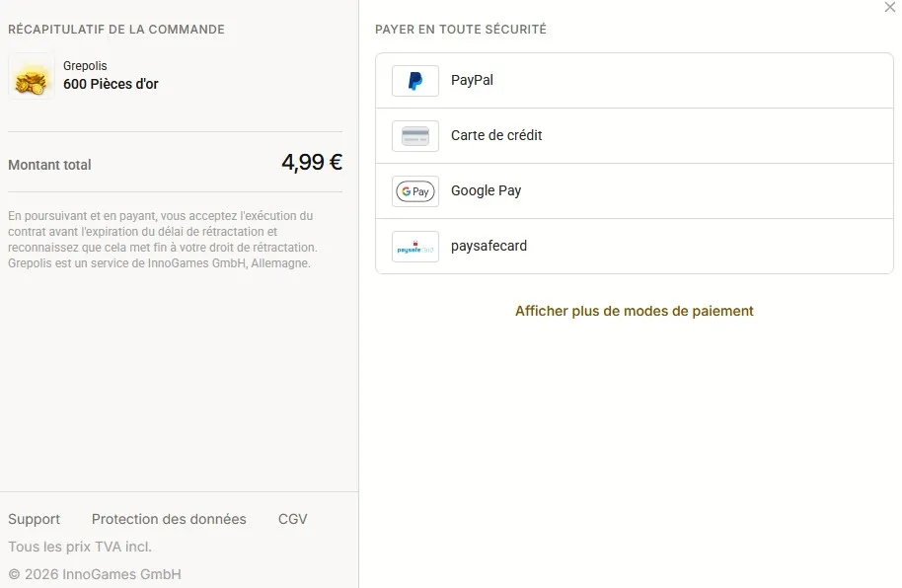Screen dimensions: 902x588
Task: Click the 4,99 € total amount
Action: [312, 162]
